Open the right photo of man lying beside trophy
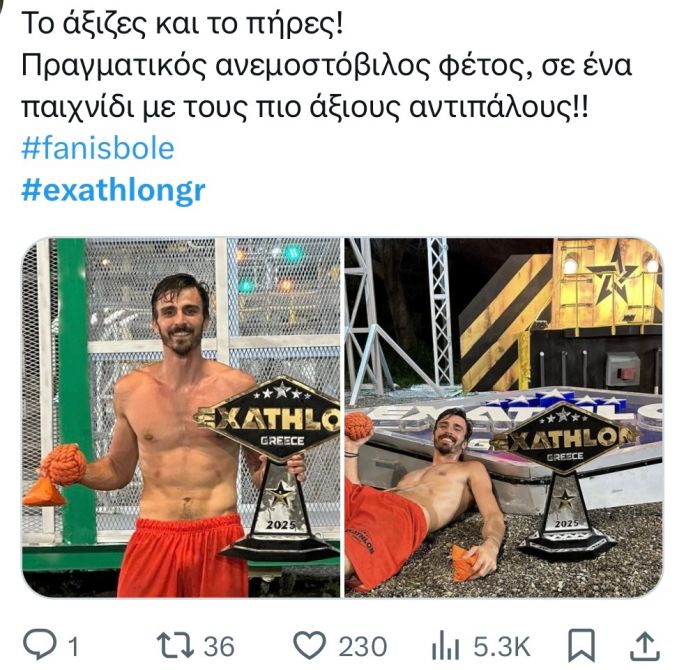700x670 pixels. [504, 417]
